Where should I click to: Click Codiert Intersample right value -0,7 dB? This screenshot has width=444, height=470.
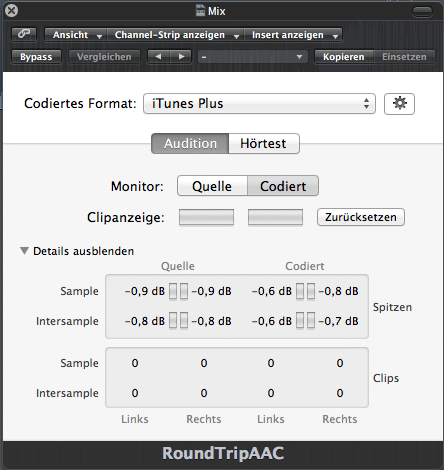tap(338, 321)
